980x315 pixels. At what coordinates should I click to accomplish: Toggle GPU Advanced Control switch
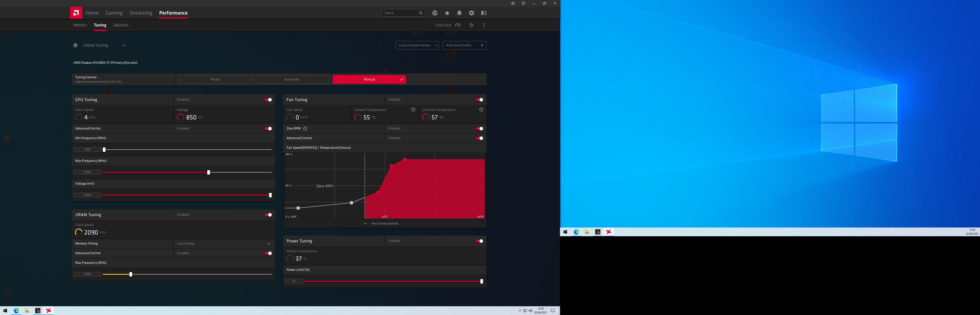point(268,129)
